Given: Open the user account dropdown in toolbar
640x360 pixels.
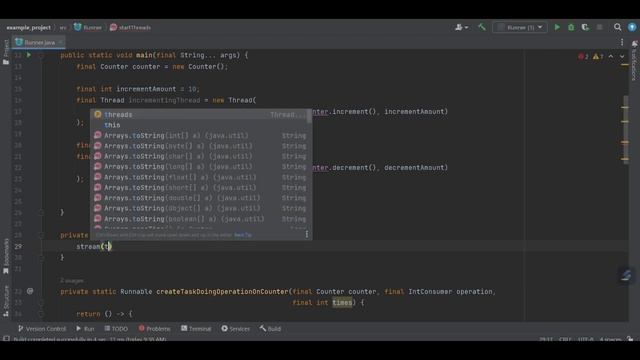Looking at the screenshot, I should 461,27.
